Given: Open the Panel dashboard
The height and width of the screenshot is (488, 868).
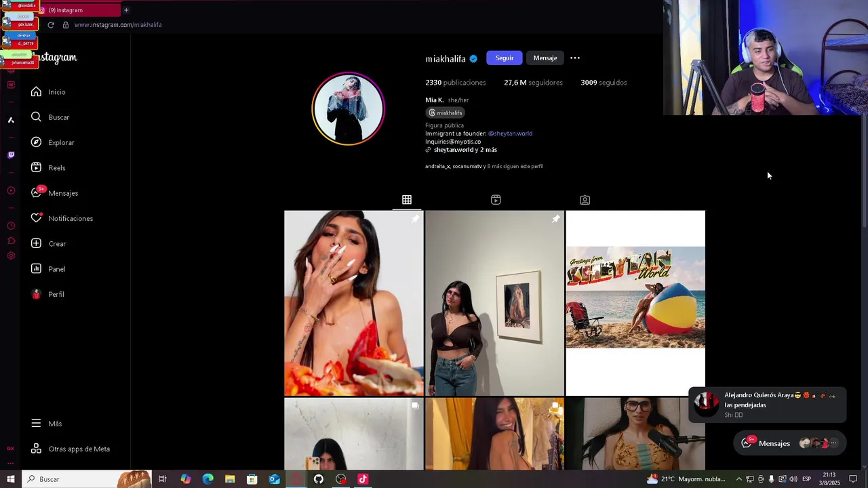Looking at the screenshot, I should (x=47, y=269).
